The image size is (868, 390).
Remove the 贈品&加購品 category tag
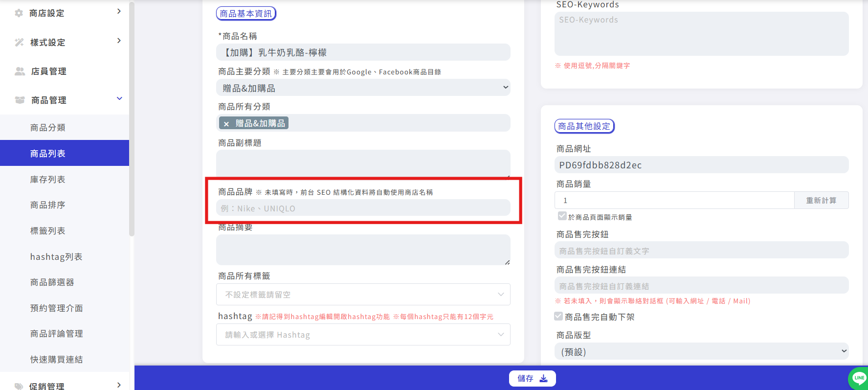[226, 124]
